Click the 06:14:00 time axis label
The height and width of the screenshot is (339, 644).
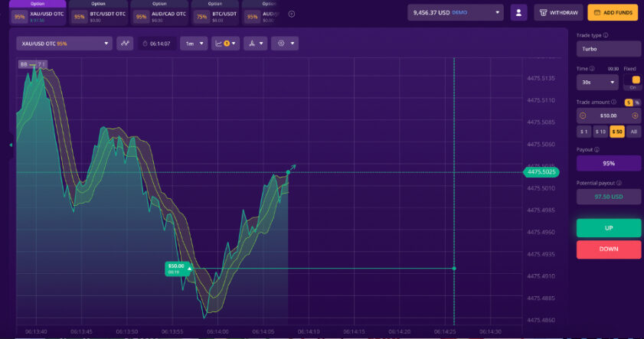coord(217,331)
